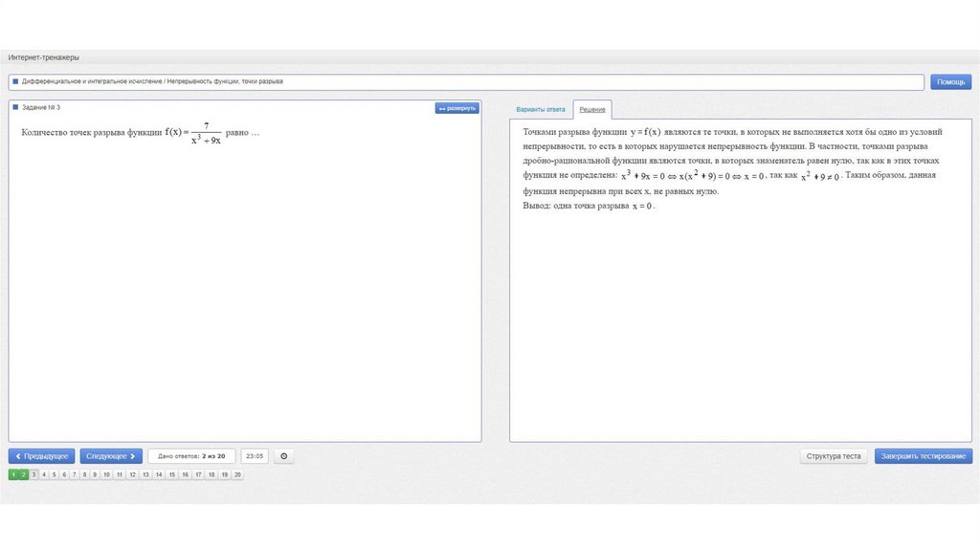Jump to question 16 in the navigator
980x549 pixels.
(x=185, y=474)
